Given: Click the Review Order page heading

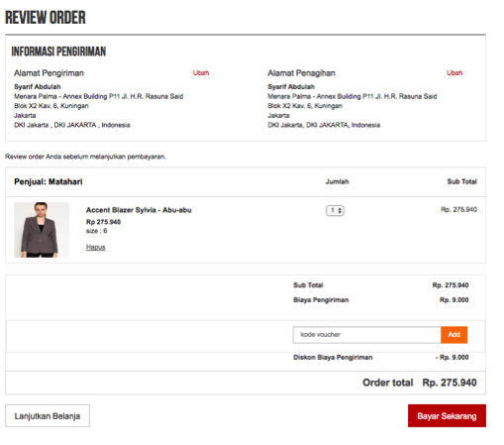Looking at the screenshot, I should click(46, 18).
